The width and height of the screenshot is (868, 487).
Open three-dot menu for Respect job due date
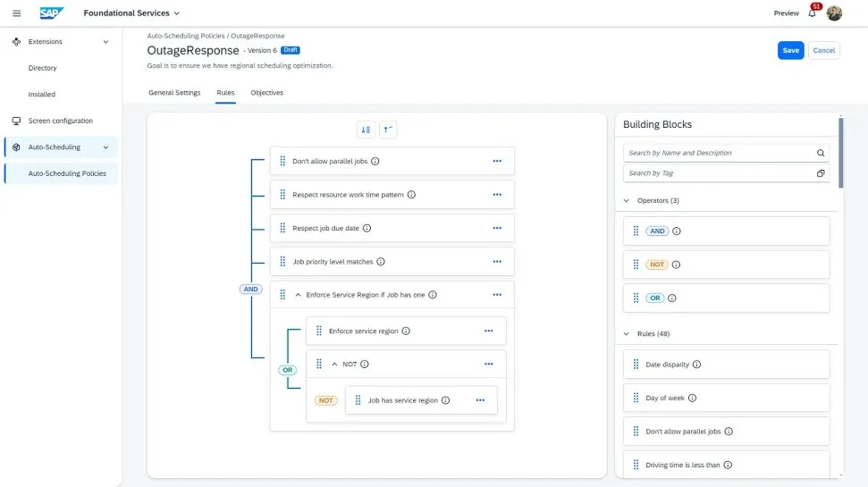click(x=497, y=228)
